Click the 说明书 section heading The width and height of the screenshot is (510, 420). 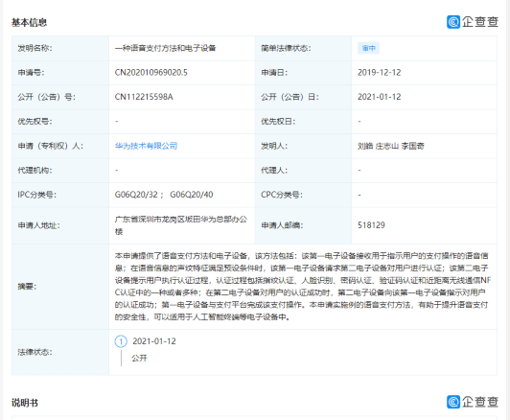coord(25,403)
